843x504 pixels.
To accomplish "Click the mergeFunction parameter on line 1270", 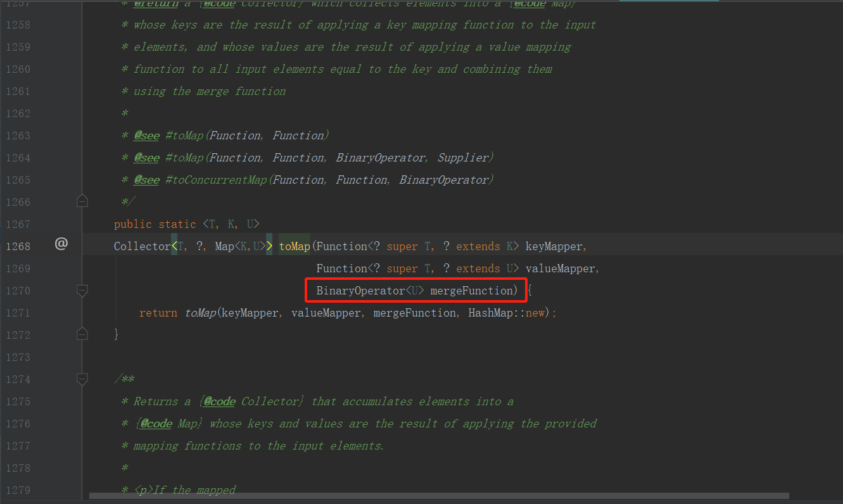I will 471,291.
